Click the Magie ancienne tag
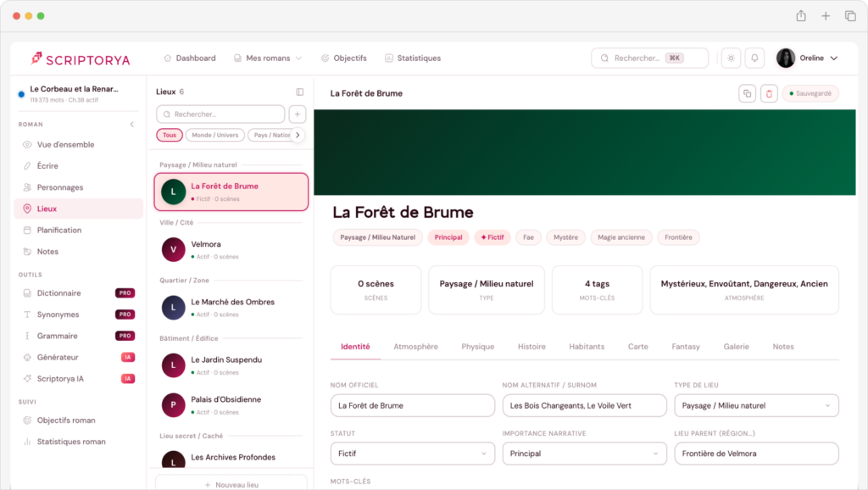This screenshot has height=490, width=868. [x=621, y=237]
